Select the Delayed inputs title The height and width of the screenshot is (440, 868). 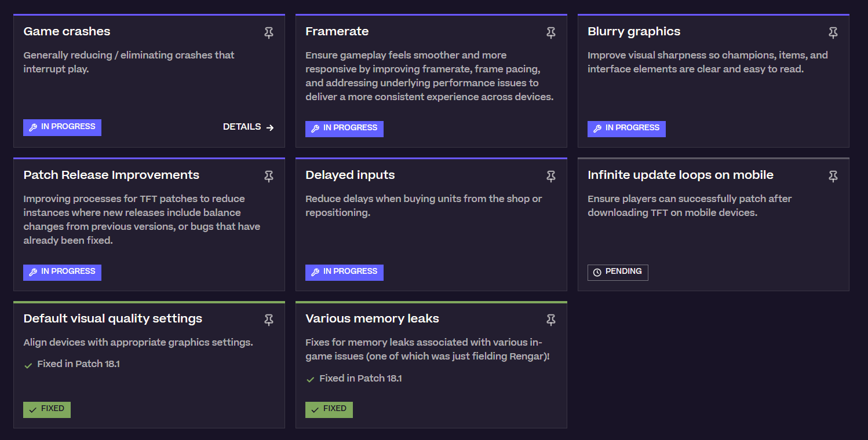coord(350,175)
